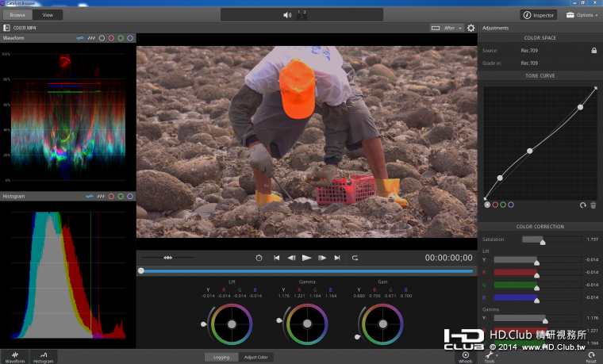The width and height of the screenshot is (603, 364).
Task: Click the lock icon in Color Space
Action: 593,51
